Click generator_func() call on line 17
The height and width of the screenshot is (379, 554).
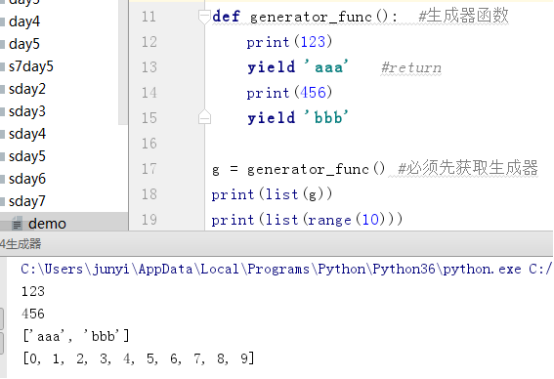click(x=316, y=169)
